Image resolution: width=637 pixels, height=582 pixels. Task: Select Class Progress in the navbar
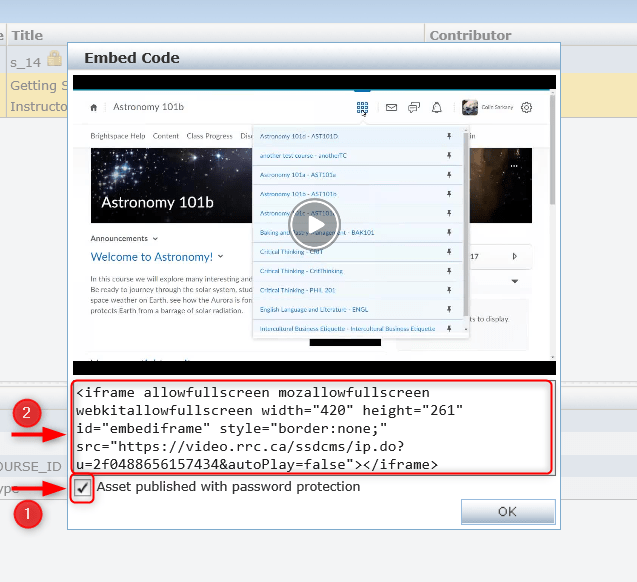pos(209,135)
